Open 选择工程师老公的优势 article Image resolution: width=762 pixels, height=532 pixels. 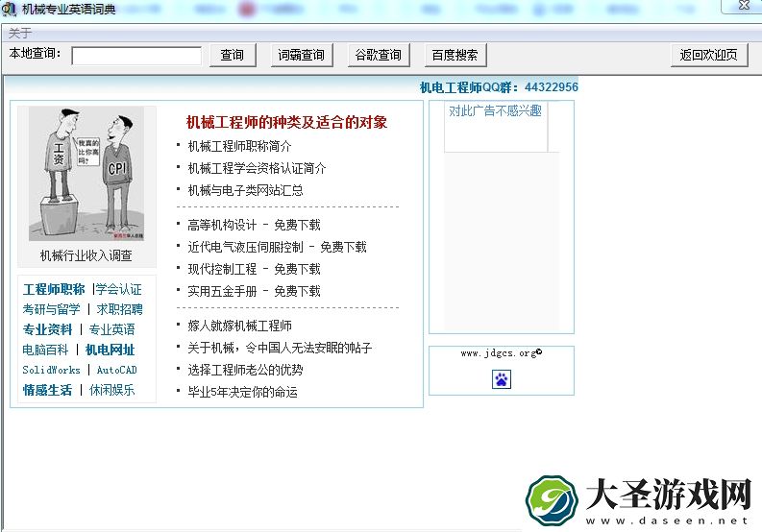(x=245, y=371)
